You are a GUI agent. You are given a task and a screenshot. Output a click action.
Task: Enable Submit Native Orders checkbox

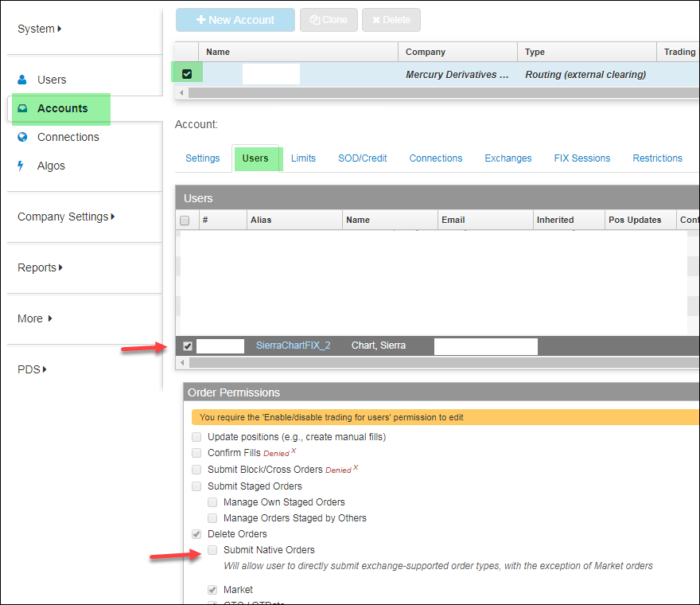click(212, 550)
